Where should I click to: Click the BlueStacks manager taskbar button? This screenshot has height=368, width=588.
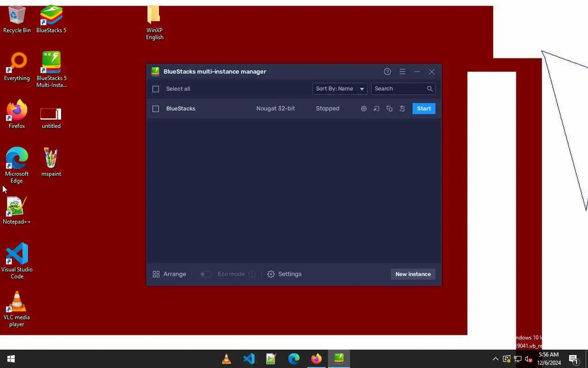pos(339,359)
